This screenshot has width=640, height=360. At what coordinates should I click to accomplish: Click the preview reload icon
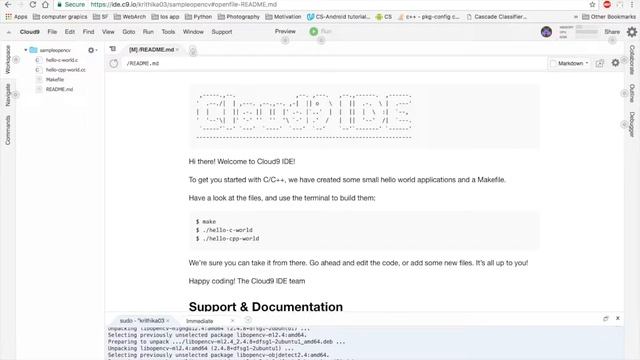click(114, 63)
